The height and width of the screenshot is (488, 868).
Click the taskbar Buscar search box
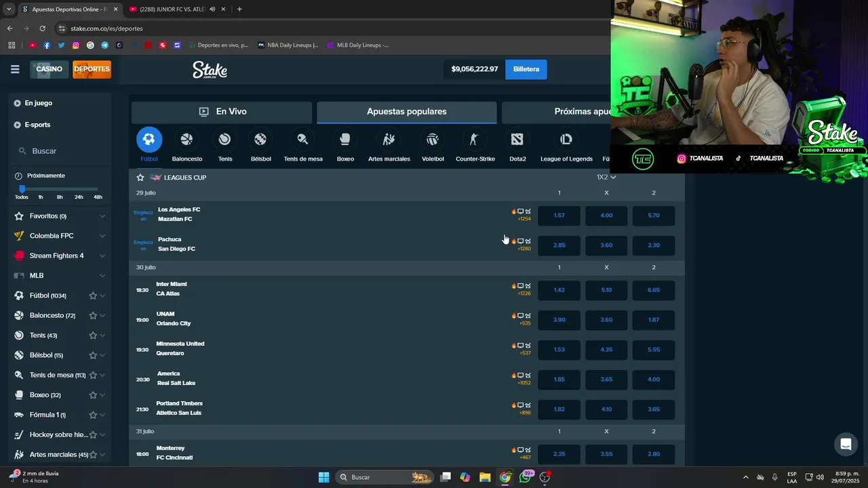pos(385,477)
